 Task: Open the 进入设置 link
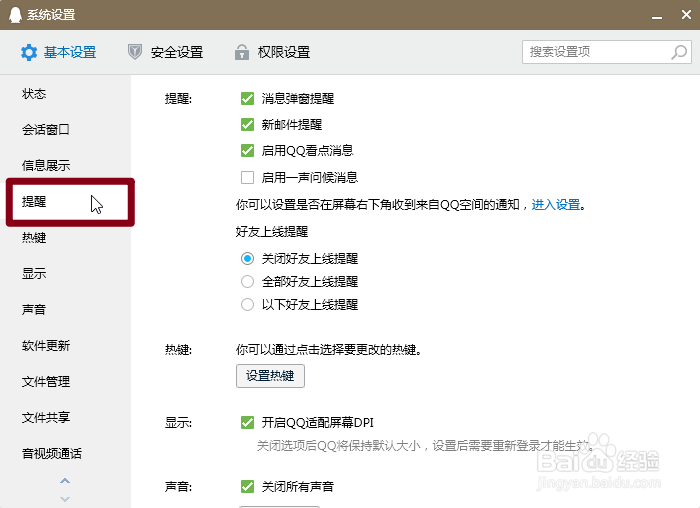(556, 204)
